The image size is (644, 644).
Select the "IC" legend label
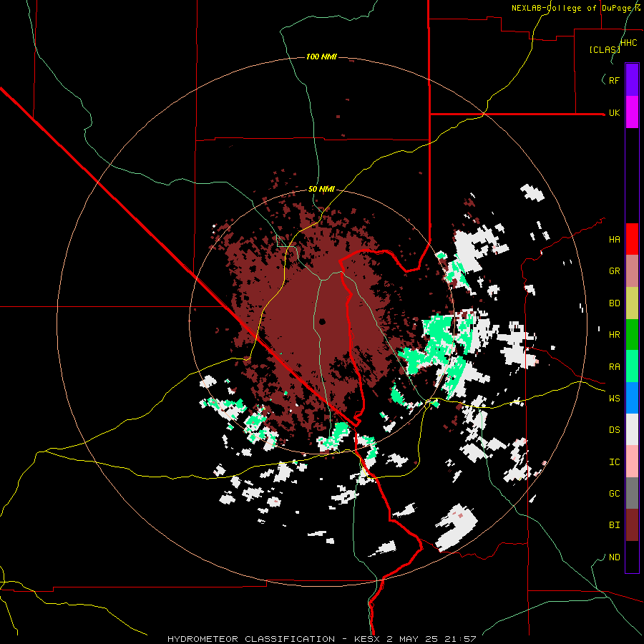tap(614, 462)
